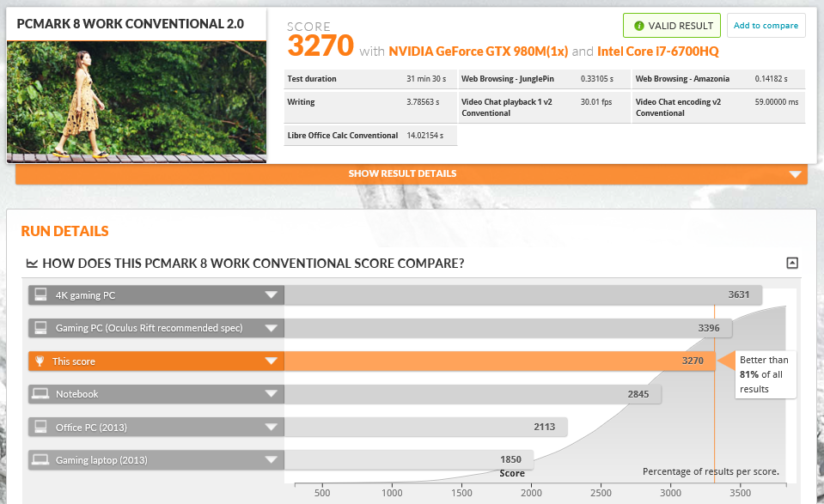This screenshot has height=504, width=824.
Task: Collapse the score comparison section with corner icon
Action: [x=792, y=263]
